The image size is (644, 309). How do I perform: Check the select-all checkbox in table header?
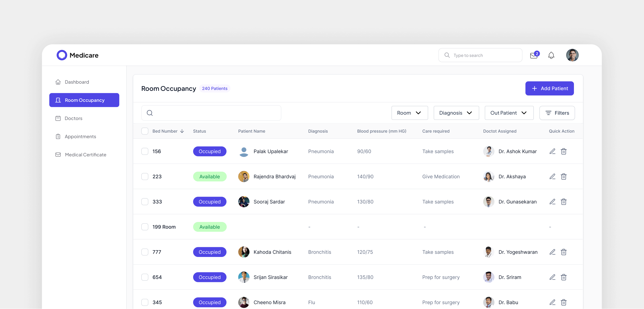click(145, 131)
